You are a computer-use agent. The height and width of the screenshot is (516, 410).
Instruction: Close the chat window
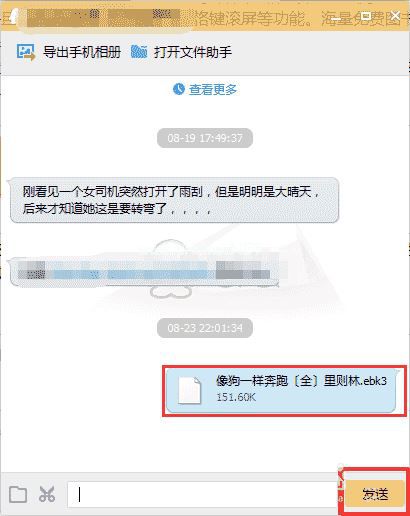pos(395,15)
